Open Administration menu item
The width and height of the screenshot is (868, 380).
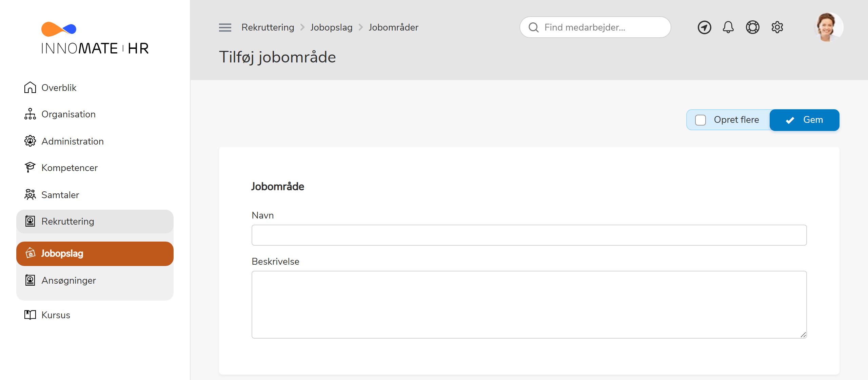[95, 141]
